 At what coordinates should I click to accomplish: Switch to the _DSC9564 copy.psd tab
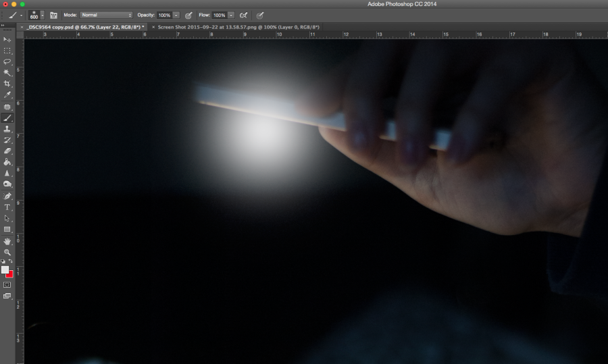[x=85, y=27]
